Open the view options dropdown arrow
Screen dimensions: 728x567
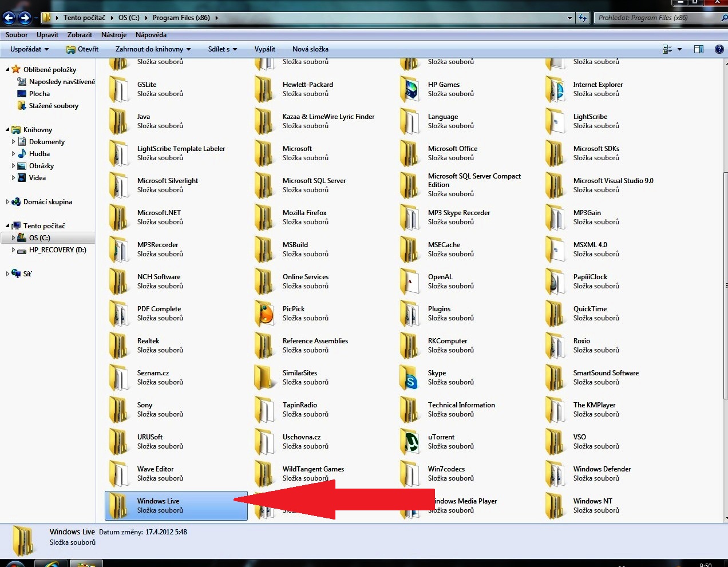click(679, 49)
